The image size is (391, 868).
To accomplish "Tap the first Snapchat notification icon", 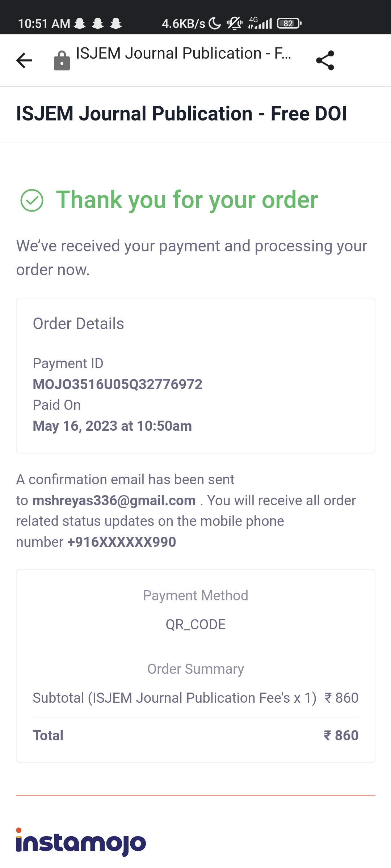I will point(80,24).
